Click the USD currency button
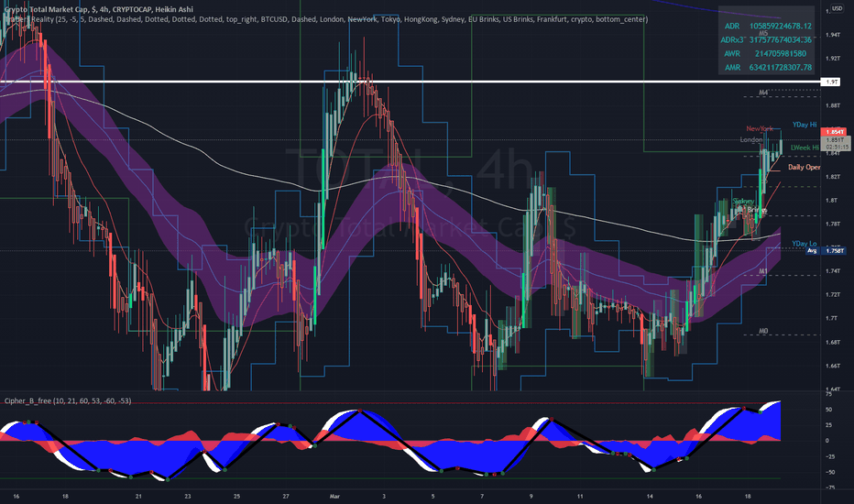 click(836, 9)
